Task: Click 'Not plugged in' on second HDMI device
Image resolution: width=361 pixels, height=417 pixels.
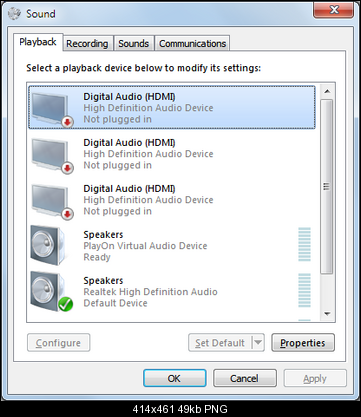Action: 117,165
